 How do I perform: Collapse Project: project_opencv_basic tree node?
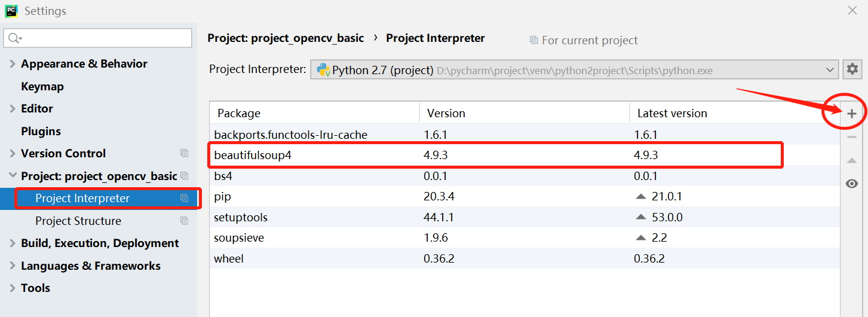13,176
